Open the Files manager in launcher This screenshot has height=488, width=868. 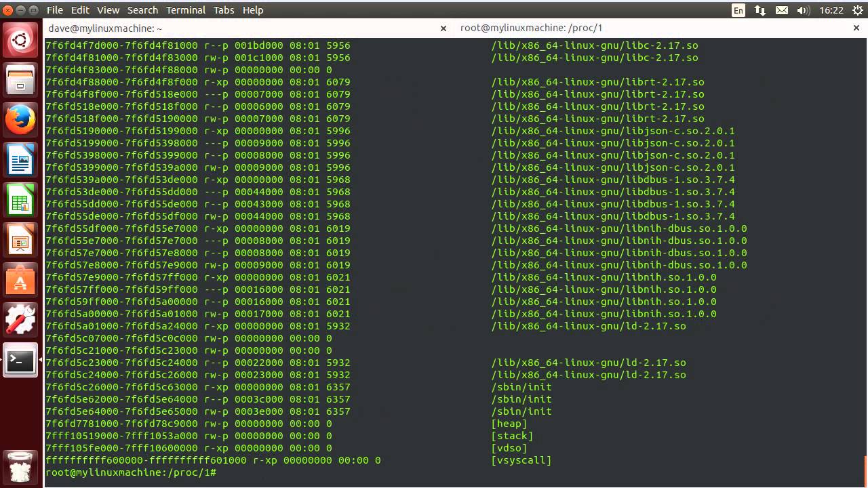(x=20, y=80)
